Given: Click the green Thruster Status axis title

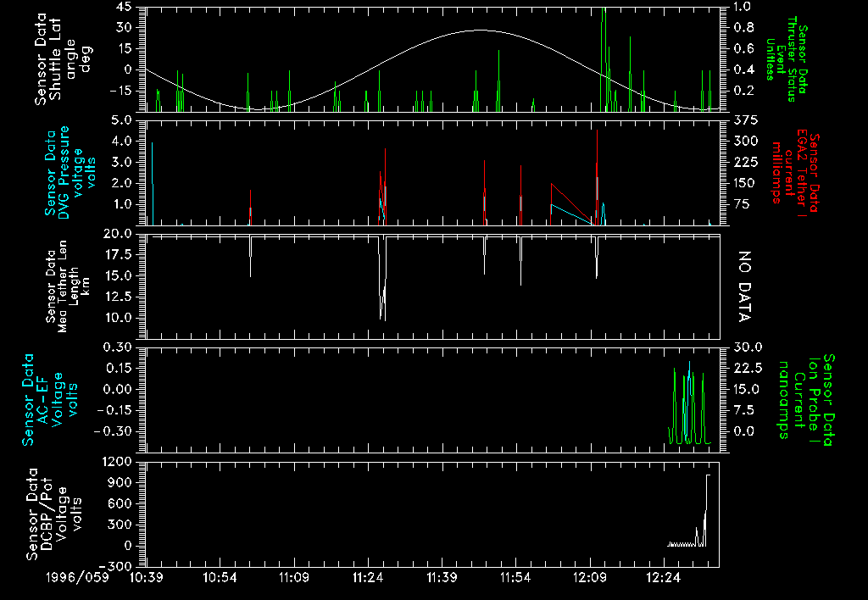Looking at the screenshot, I should (x=783, y=58).
